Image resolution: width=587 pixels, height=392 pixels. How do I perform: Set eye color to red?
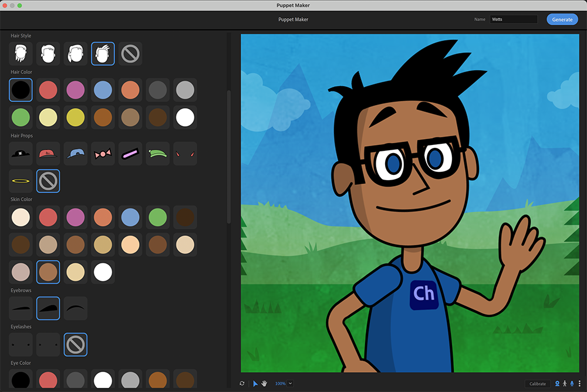click(48, 379)
